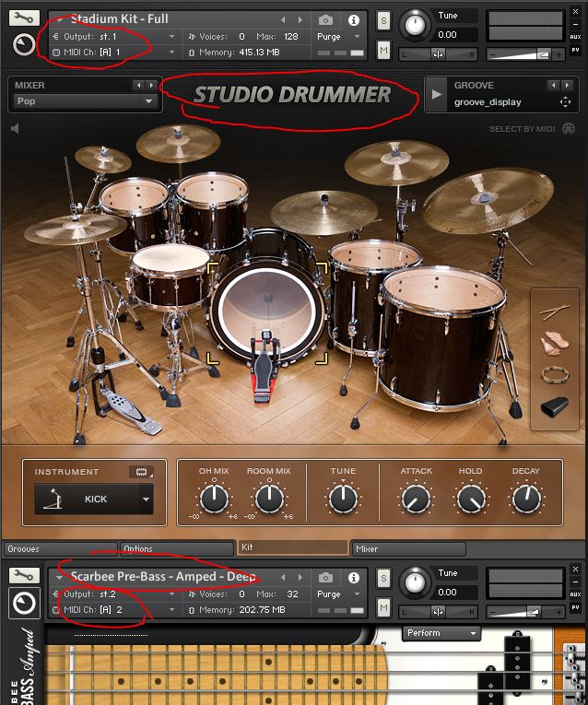
Task: Go to next Stadium Kit preset arrow
Action: tap(300, 19)
